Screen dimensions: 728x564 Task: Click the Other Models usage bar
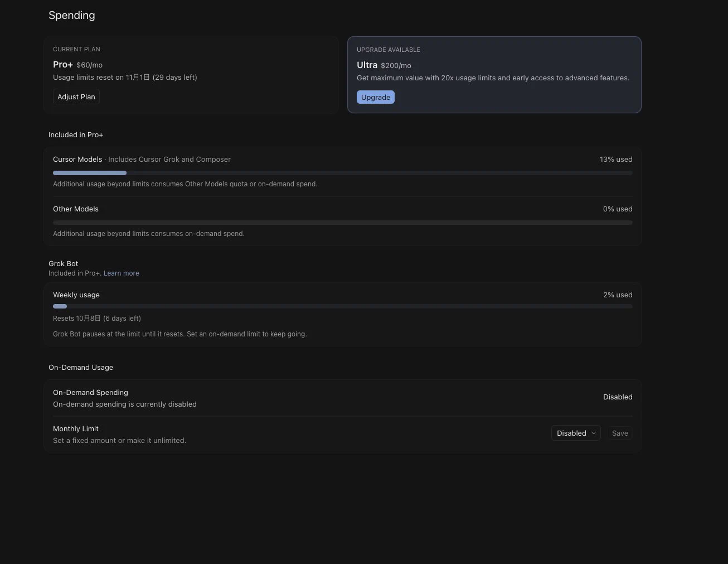(x=343, y=223)
